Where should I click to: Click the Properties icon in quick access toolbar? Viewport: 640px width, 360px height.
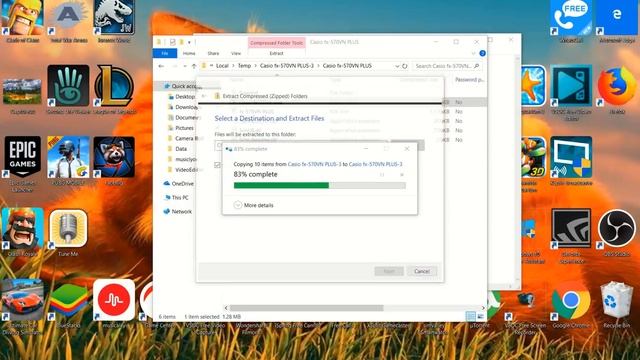click(x=173, y=42)
